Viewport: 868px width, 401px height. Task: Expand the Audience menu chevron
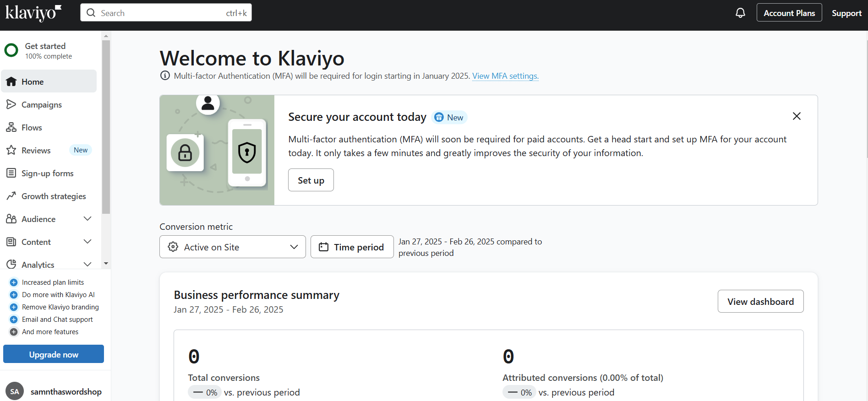[87, 219]
